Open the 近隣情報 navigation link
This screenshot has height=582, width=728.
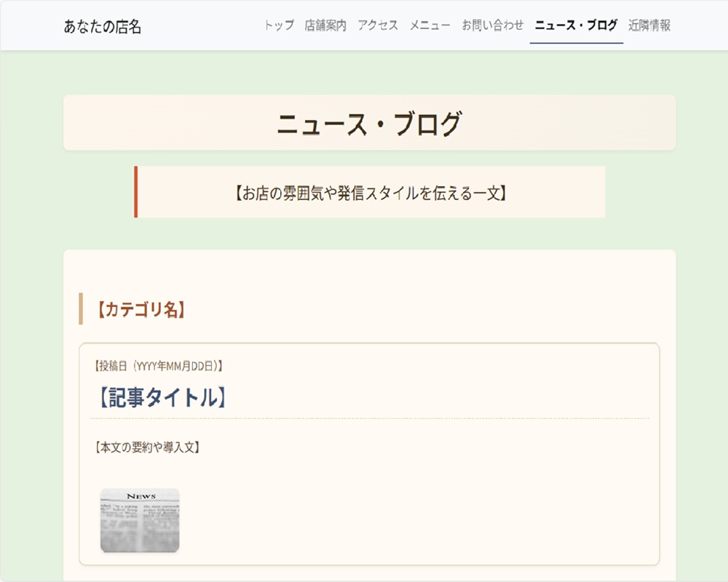650,25
